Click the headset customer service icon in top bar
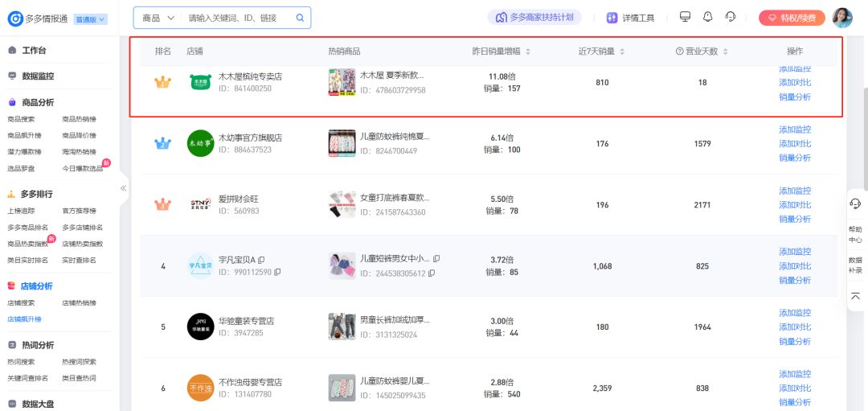 point(730,17)
